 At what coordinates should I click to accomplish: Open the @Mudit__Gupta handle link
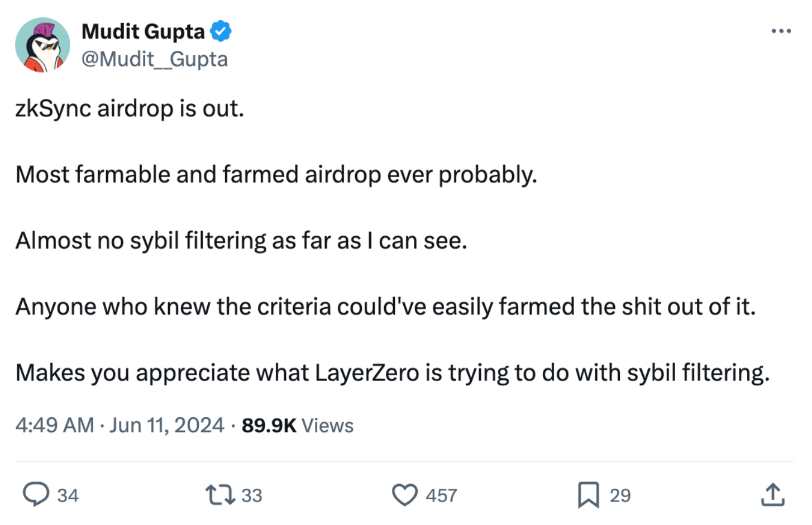[x=155, y=59]
